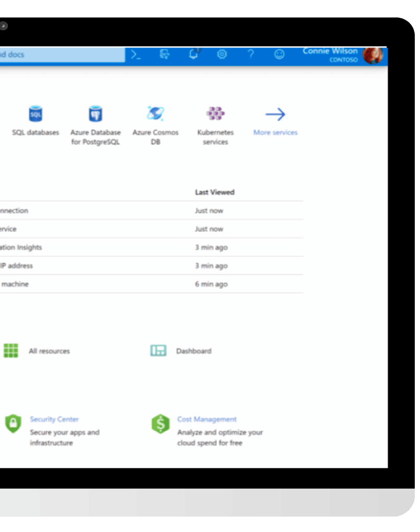This screenshot has width=420, height=532.
Task: Click the search box ending in 'docs'
Action: [x=63, y=55]
